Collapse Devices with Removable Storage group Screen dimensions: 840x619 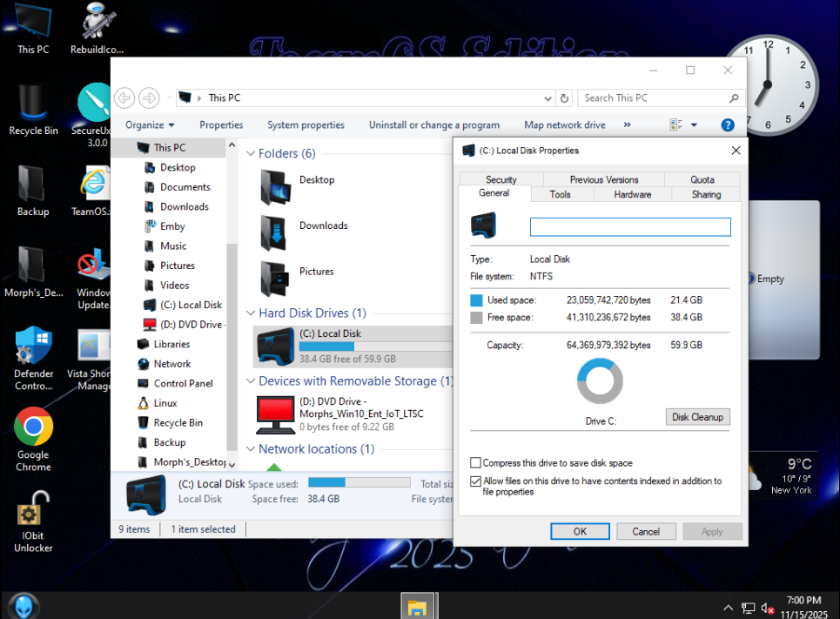[x=250, y=381]
